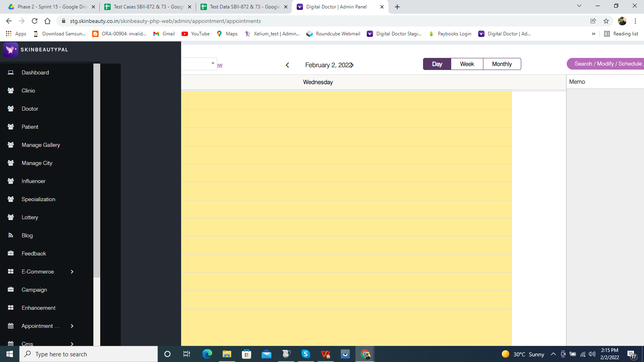Viewport: 644px width, 362px height.
Task: Switch calendar to Week view
Action: pyautogui.click(x=467, y=64)
